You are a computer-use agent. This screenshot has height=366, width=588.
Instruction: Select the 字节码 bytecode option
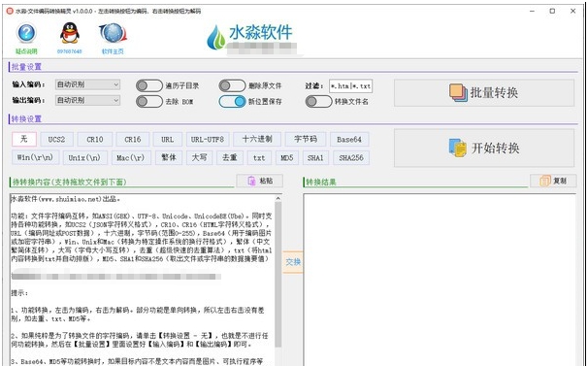306,139
